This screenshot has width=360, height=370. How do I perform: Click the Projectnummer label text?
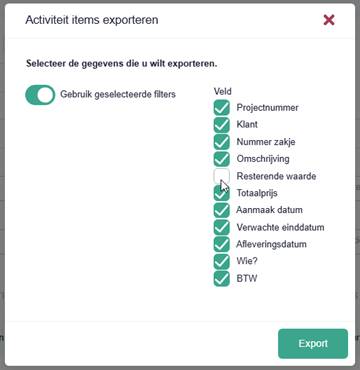267,108
